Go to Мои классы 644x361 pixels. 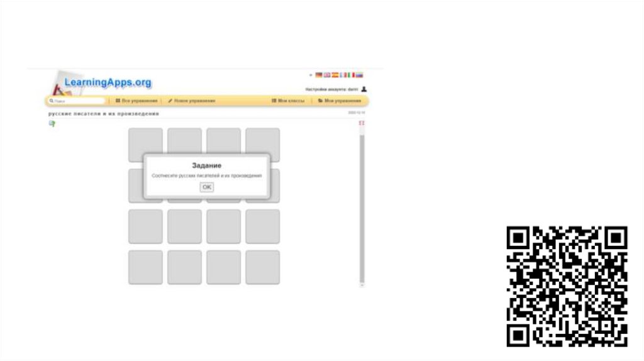[288, 101]
